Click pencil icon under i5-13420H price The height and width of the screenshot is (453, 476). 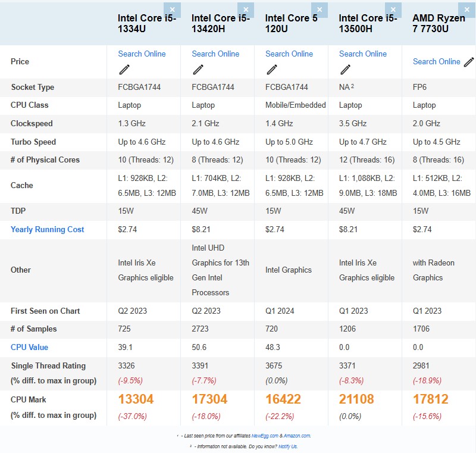(x=198, y=70)
